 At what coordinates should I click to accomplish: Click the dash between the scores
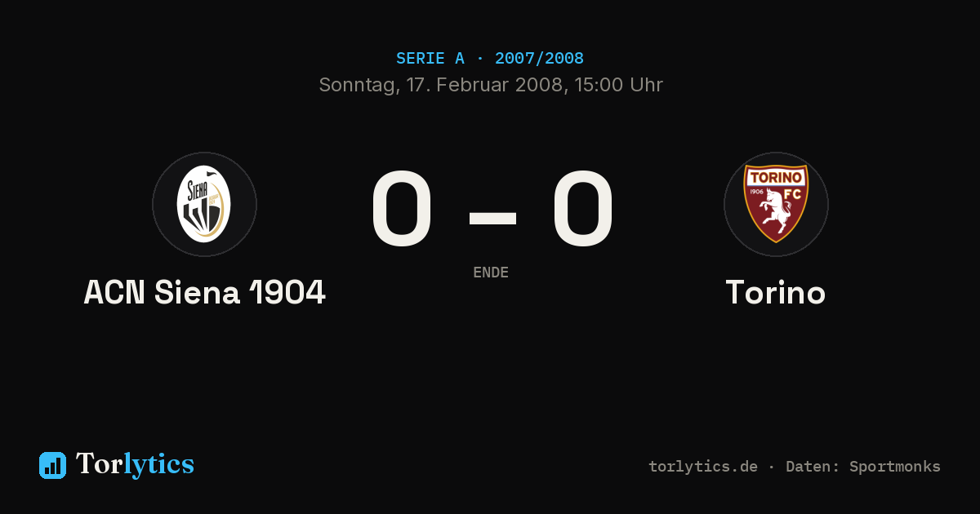(x=492, y=215)
